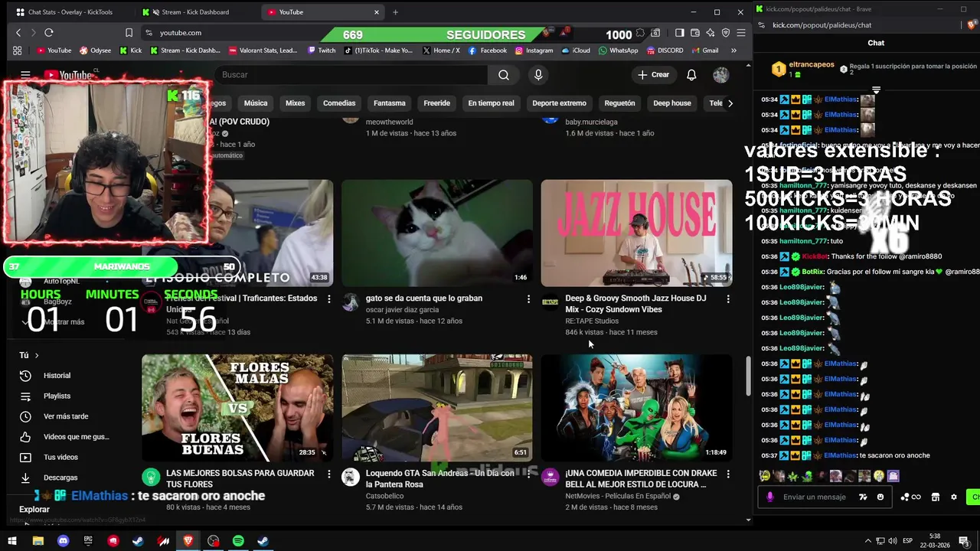Select the Deporte extremo chip
Viewport: 980px width, 551px height.
(559, 103)
